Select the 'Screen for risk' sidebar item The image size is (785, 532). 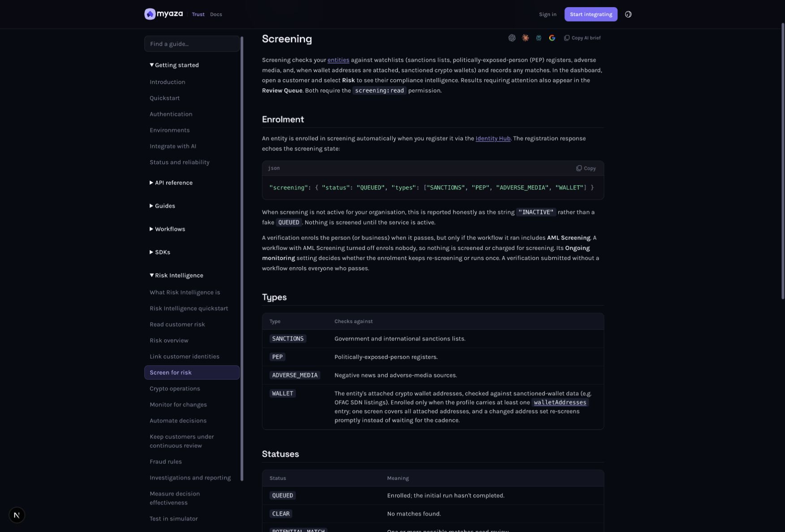(x=192, y=373)
